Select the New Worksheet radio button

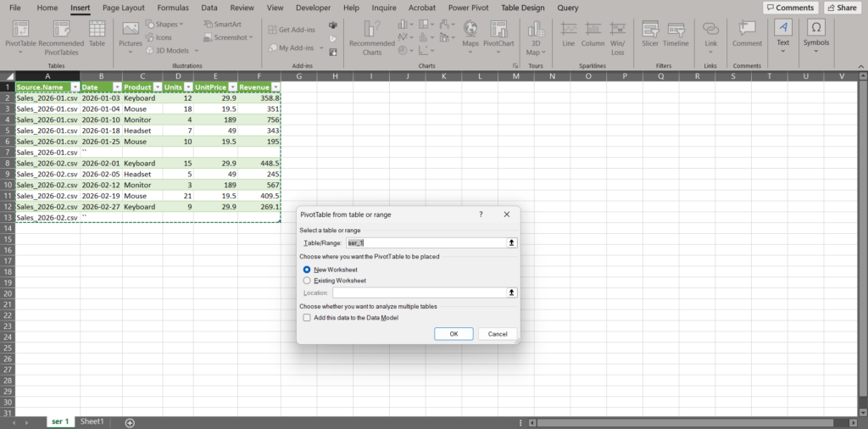307,270
